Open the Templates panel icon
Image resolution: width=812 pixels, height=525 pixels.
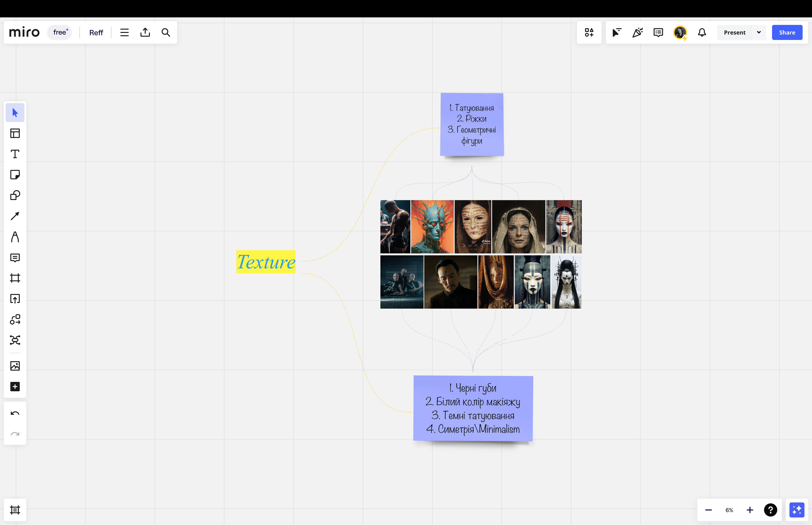coord(15,133)
